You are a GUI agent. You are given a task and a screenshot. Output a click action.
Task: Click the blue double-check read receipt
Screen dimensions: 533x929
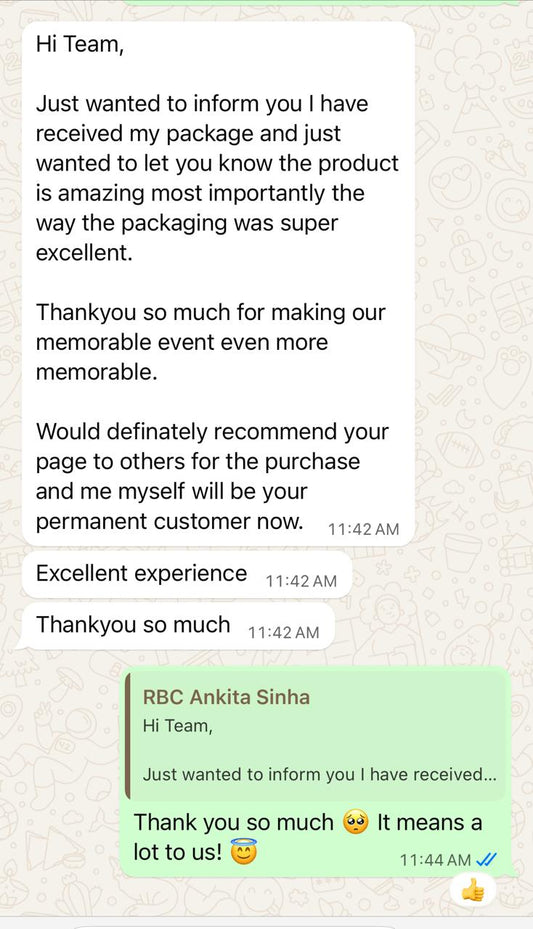(486, 859)
